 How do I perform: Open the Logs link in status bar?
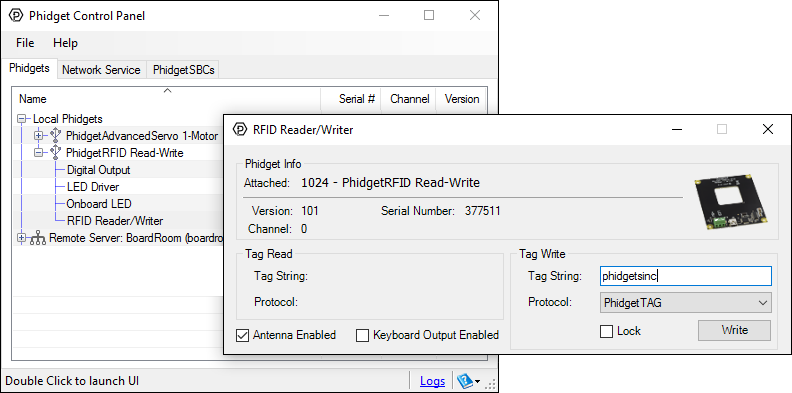point(432,381)
